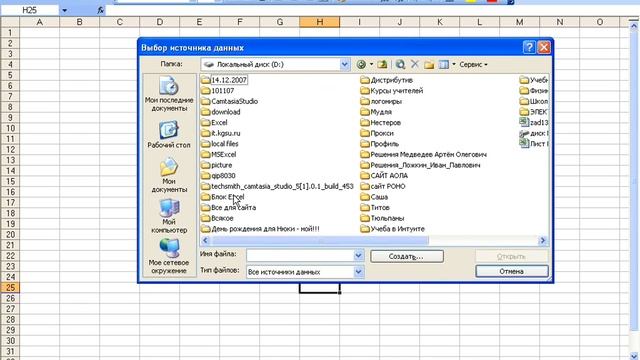Create a new folder with toolbar icon

429,64
